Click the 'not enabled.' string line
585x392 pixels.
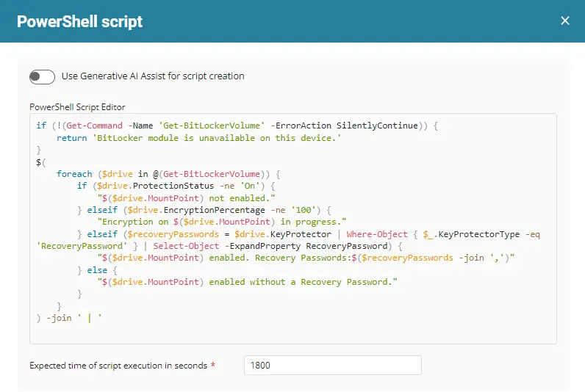pos(186,198)
